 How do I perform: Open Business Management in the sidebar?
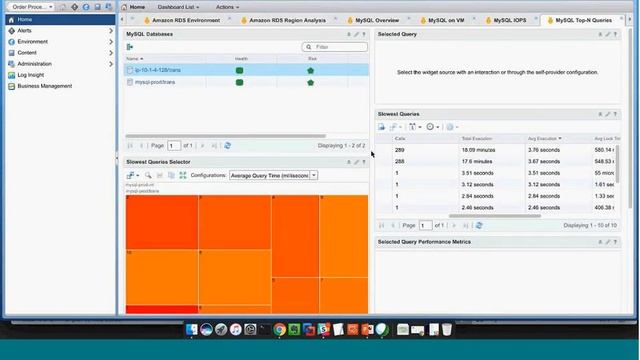(x=44, y=86)
